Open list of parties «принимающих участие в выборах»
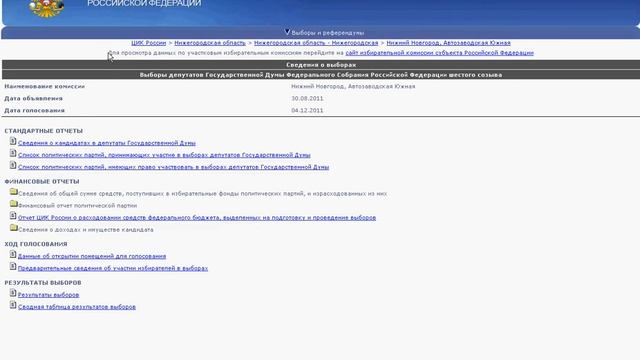The image size is (640, 360). 164,155
